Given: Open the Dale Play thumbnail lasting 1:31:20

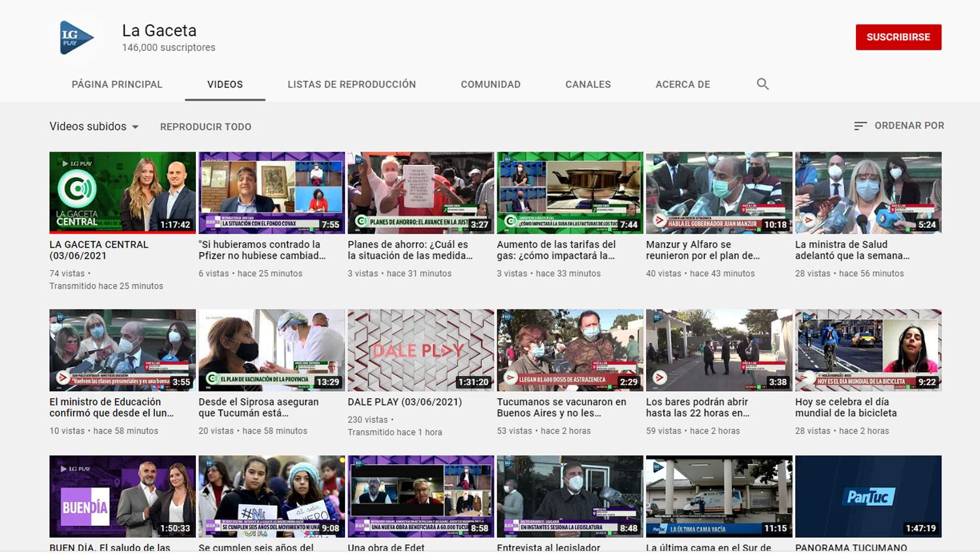Looking at the screenshot, I should pyautogui.click(x=421, y=350).
